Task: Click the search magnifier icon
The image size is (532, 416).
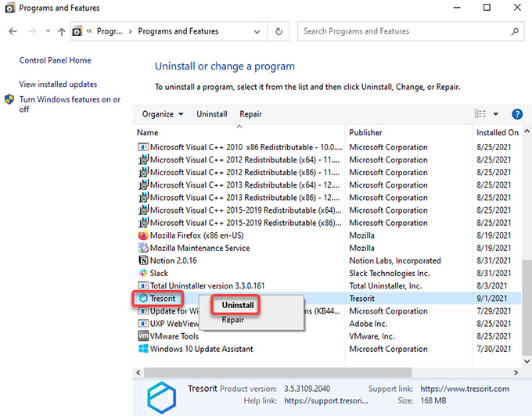Action: [515, 31]
